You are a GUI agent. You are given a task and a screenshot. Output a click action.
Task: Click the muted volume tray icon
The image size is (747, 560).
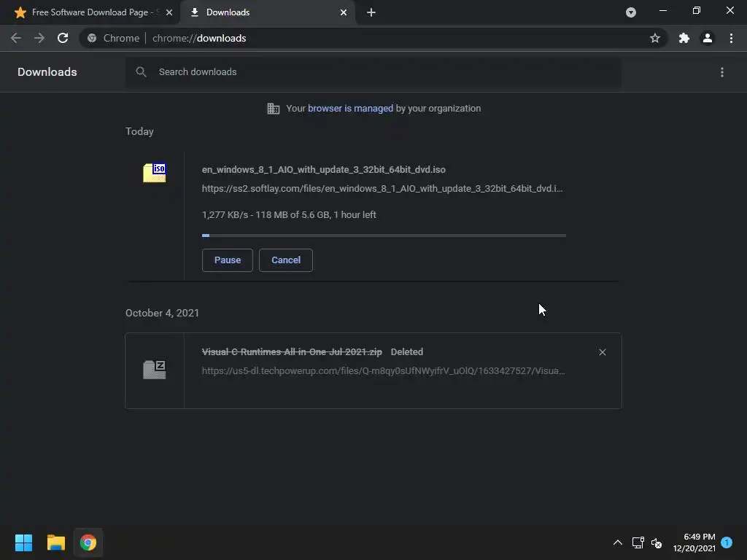point(657,542)
